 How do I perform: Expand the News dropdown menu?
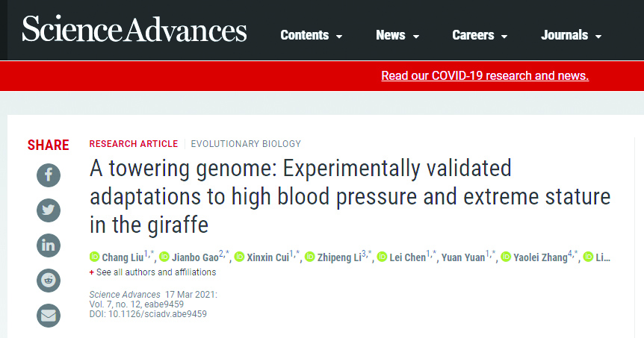(x=397, y=35)
